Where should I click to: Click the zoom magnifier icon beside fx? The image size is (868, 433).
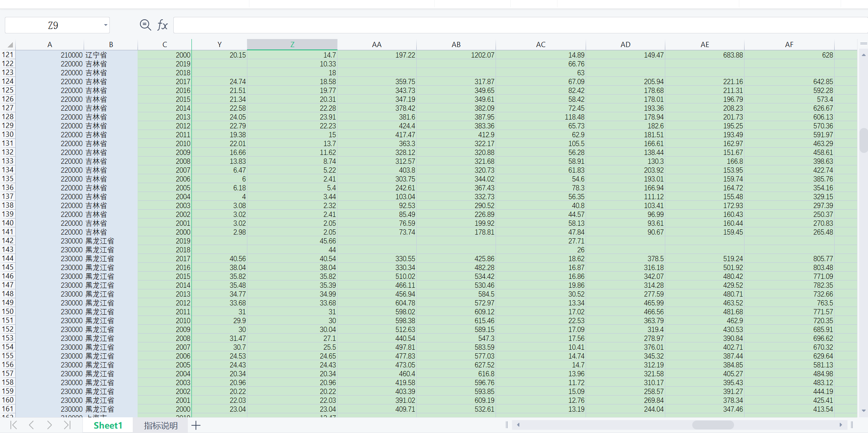(145, 25)
